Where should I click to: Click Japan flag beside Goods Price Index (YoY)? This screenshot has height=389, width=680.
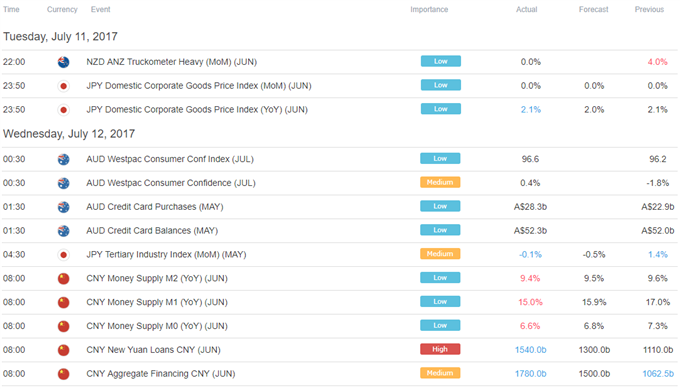pyautogui.click(x=63, y=110)
